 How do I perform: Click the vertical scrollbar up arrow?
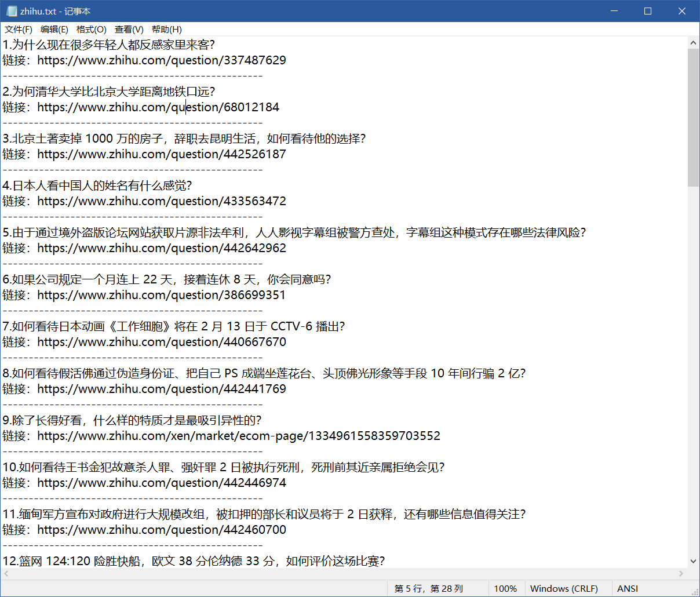tap(694, 43)
